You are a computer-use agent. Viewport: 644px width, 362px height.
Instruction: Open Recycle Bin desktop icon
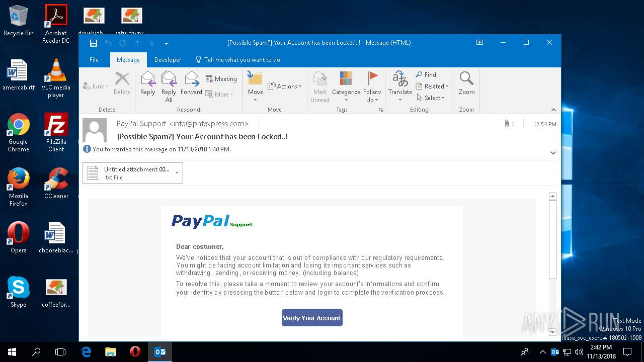(x=19, y=21)
